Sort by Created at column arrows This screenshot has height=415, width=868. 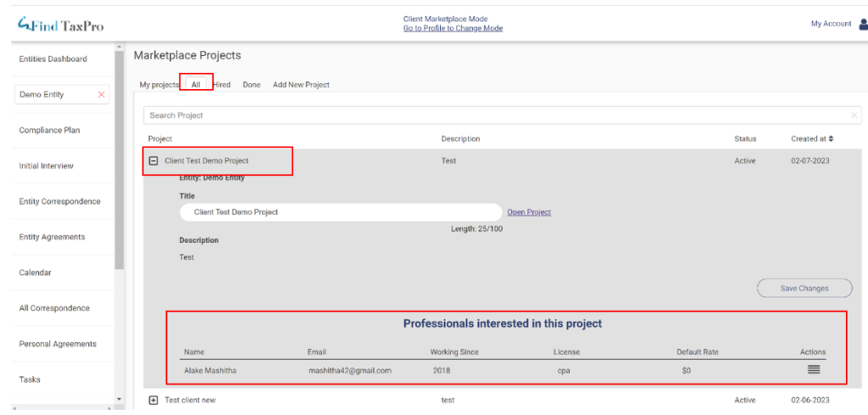[x=831, y=139]
